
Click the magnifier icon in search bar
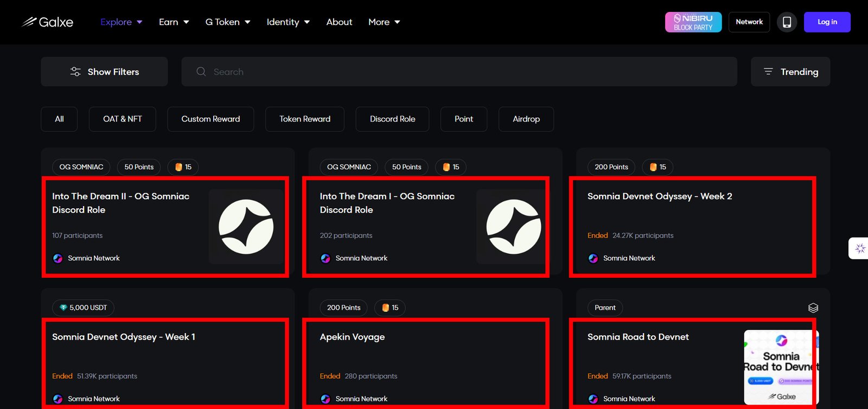point(201,72)
